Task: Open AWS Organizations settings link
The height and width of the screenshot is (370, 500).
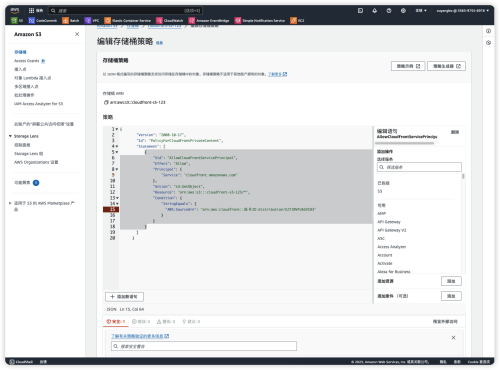Action: coord(36,162)
